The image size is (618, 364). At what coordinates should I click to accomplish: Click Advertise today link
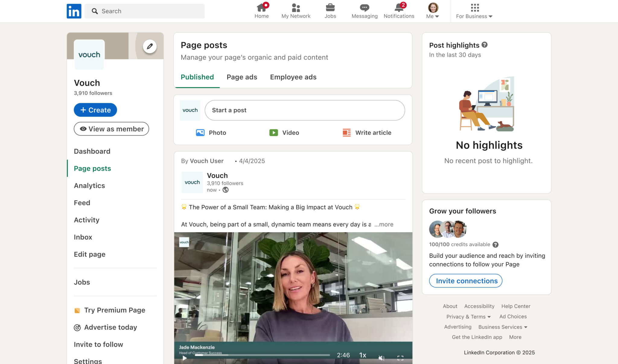[106, 327]
